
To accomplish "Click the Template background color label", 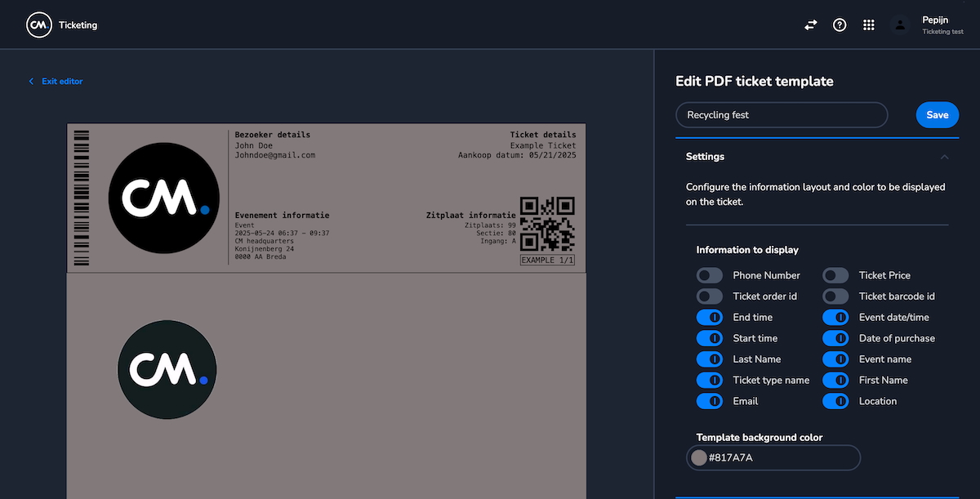I will click(x=759, y=438).
